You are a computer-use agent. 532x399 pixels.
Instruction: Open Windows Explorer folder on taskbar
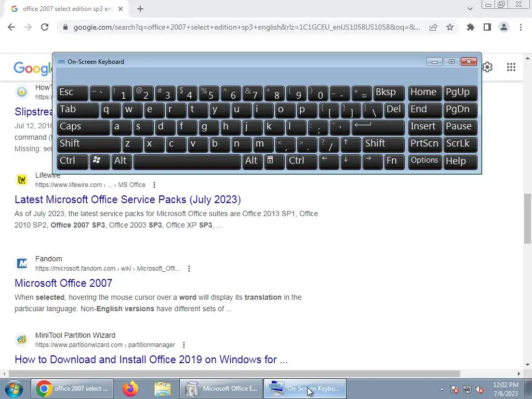coord(162,389)
